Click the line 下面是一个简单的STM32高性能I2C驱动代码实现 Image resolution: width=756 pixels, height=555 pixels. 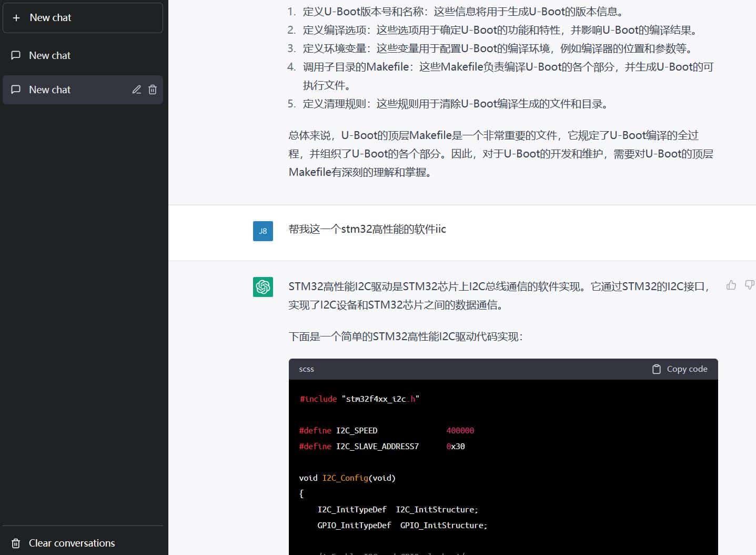pyautogui.click(x=406, y=336)
